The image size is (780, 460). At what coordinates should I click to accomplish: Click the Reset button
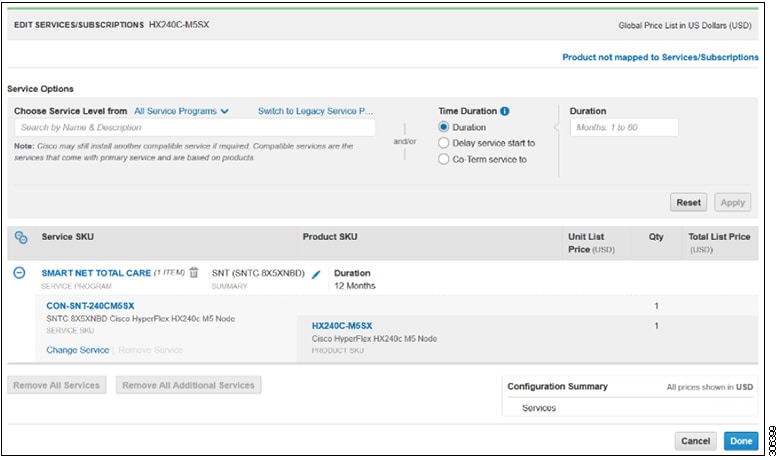688,202
